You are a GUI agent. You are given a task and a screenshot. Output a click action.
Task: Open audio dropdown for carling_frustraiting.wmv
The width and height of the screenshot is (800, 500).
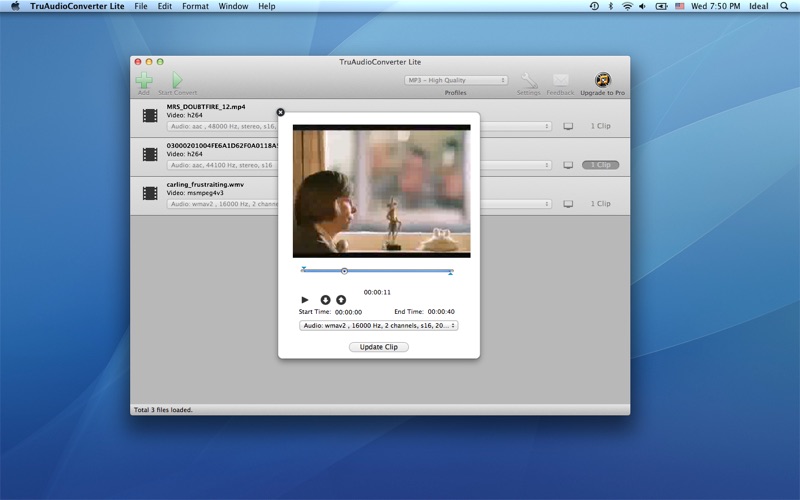point(359,204)
